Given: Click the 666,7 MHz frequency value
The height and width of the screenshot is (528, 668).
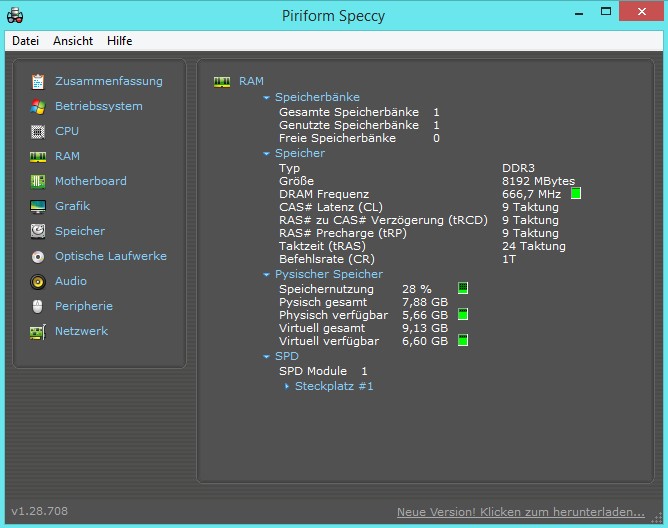Looking at the screenshot, I should [x=532, y=194].
